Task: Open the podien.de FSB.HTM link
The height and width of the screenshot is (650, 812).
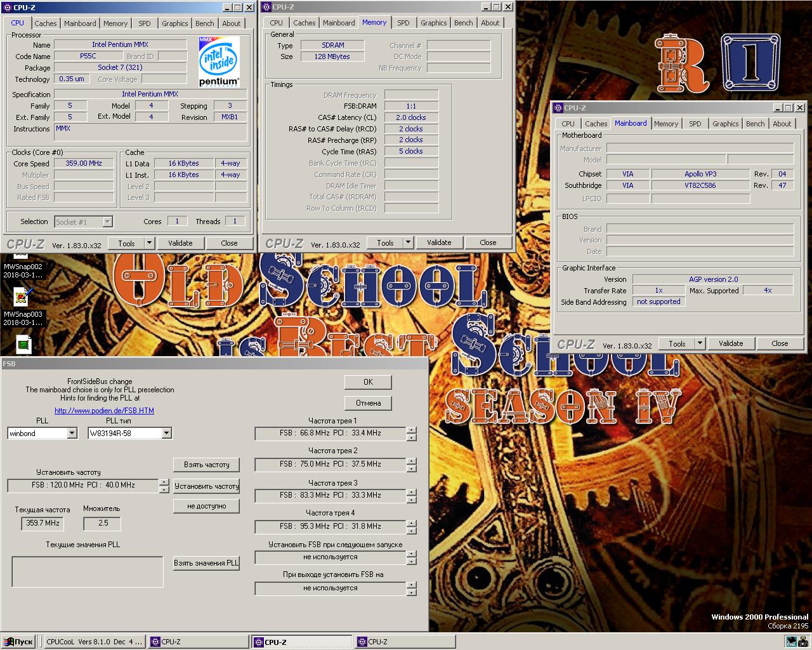Action: point(104,411)
